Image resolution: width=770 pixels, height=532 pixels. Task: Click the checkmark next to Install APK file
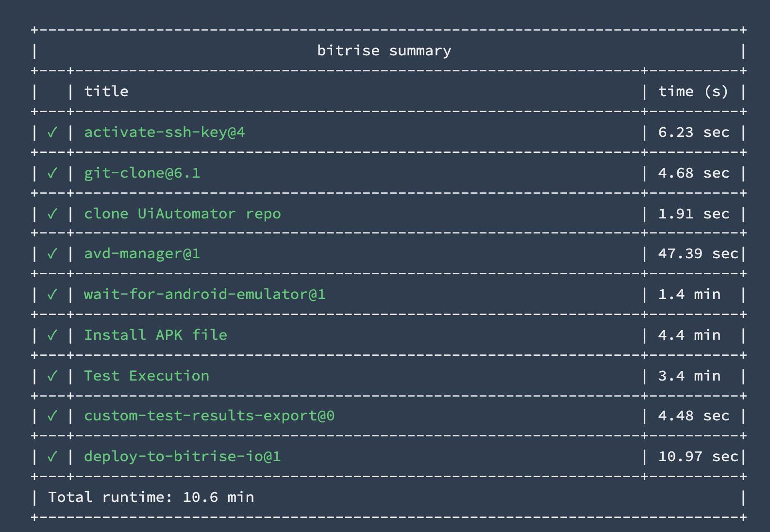[52, 335]
